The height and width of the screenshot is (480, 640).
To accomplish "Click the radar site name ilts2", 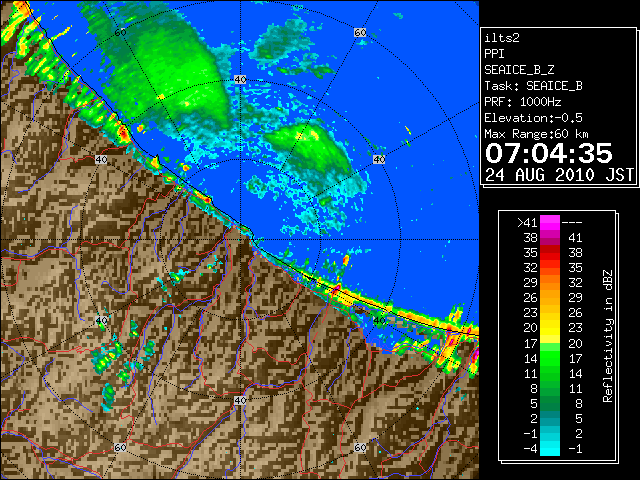I will click(x=502, y=38).
